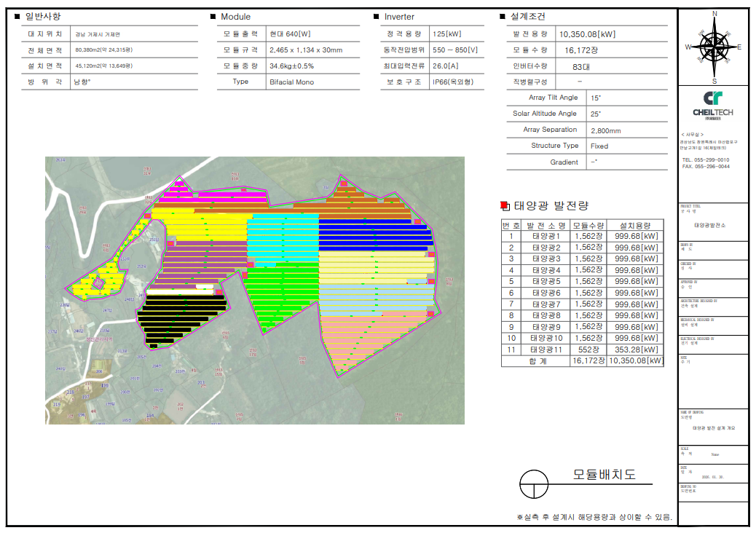Click the compass rose north arrow symbol
Viewport: 756px width, 533px height.
click(714, 46)
